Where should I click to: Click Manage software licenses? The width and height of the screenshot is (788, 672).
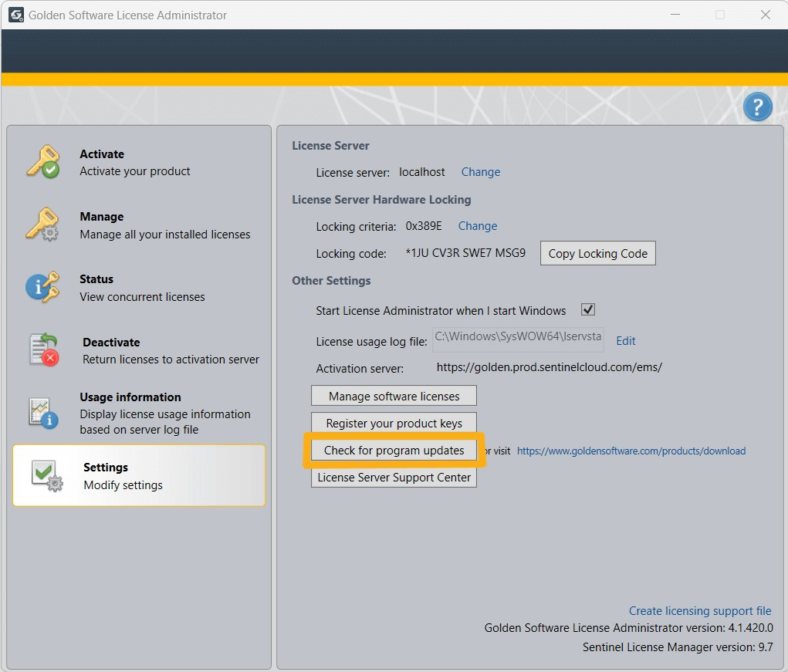click(x=393, y=395)
